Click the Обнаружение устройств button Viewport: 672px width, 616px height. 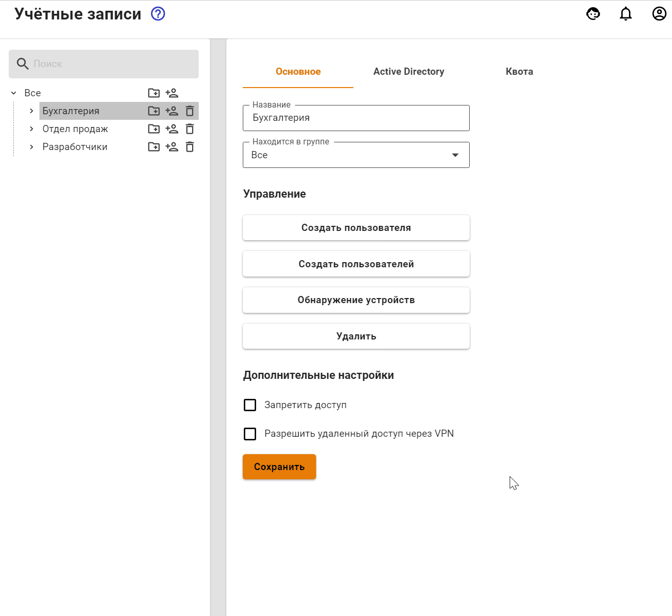coord(356,300)
